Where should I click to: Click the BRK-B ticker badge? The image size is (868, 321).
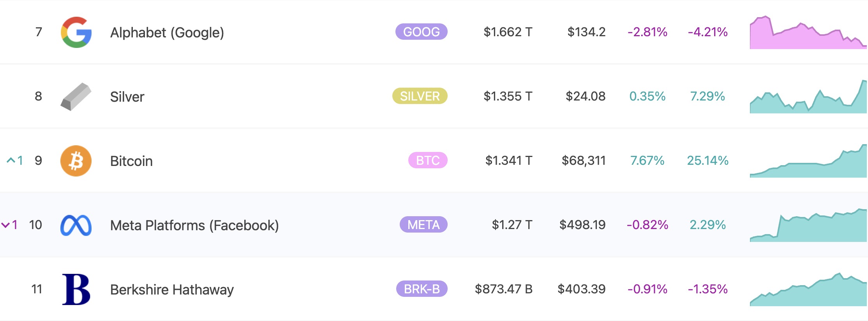pyautogui.click(x=422, y=289)
